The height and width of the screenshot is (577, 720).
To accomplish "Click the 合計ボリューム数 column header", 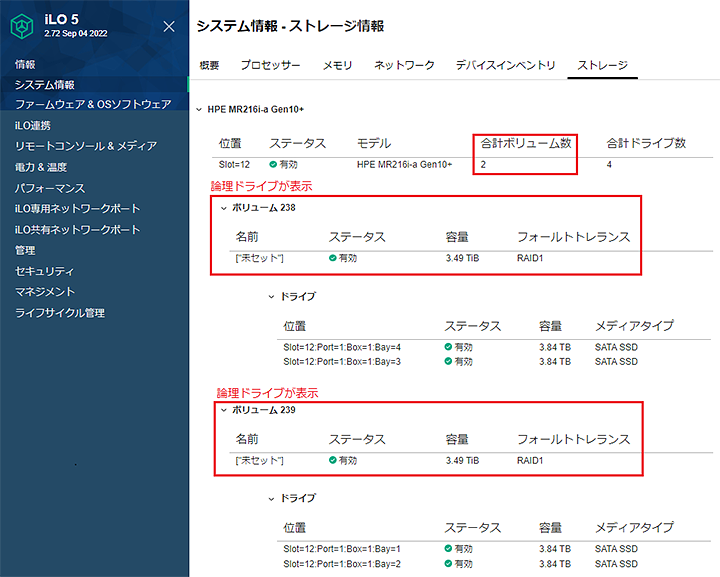I will [525, 143].
